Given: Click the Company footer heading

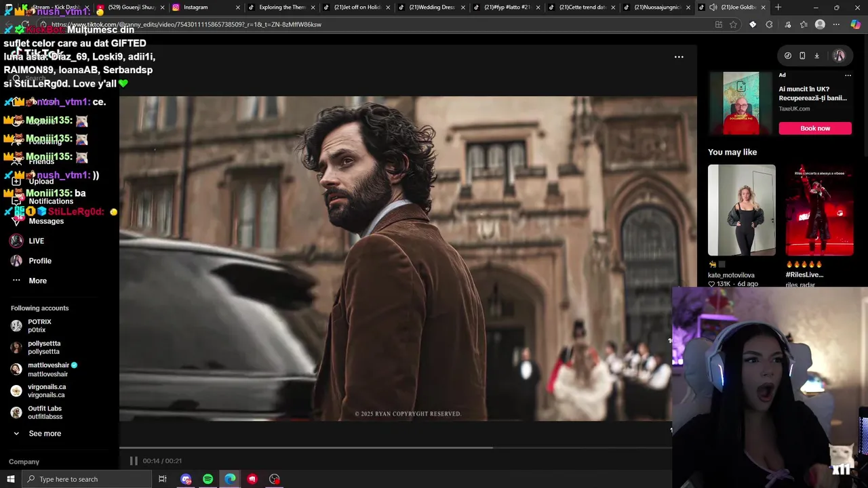Looking at the screenshot, I should (x=24, y=462).
